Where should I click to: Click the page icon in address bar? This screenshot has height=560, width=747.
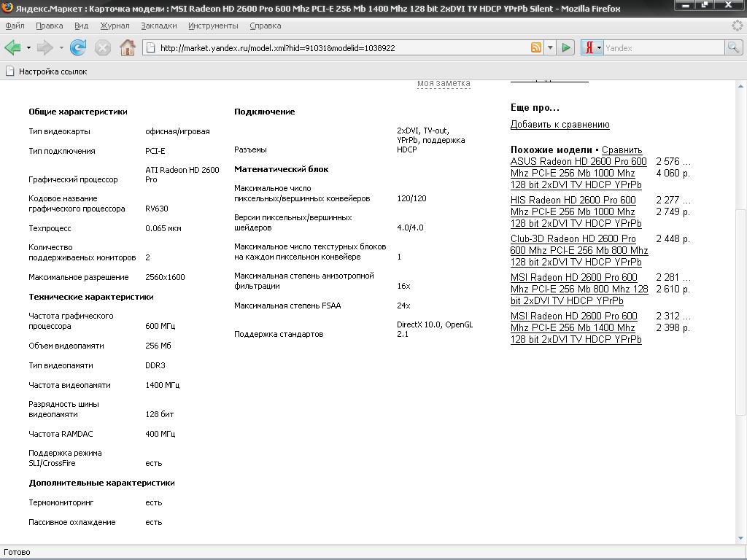(150, 47)
